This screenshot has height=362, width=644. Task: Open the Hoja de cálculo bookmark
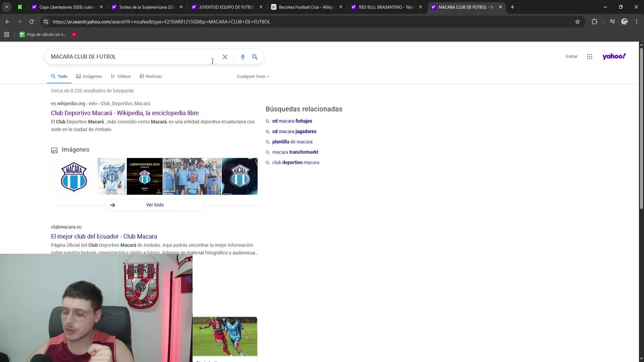point(43,34)
